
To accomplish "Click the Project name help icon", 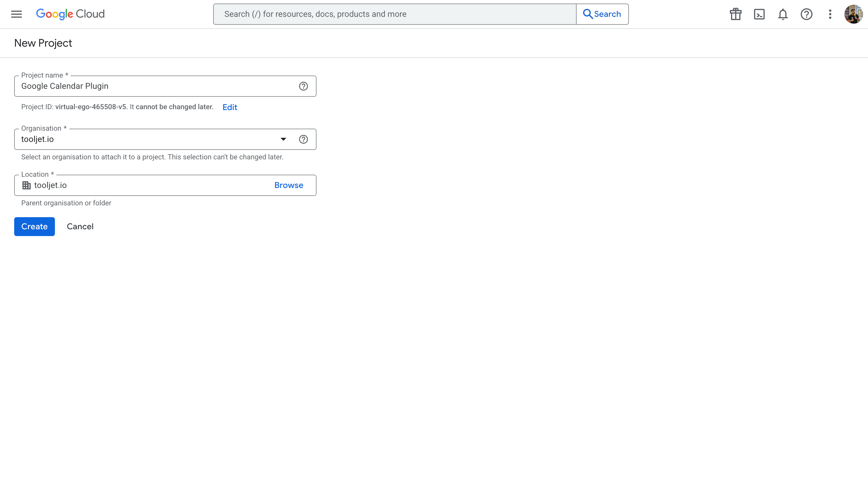I will 303,86.
